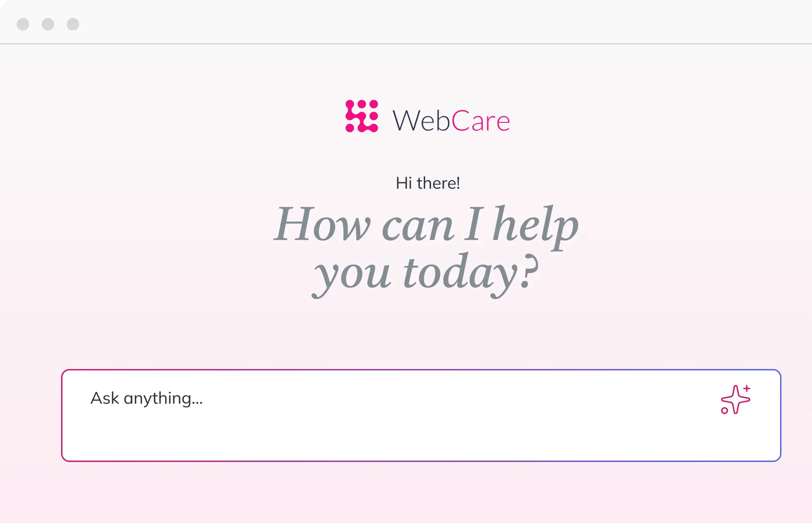Click the empty space below the placeholder inside the input box
The image size is (812, 523).
click(365, 439)
